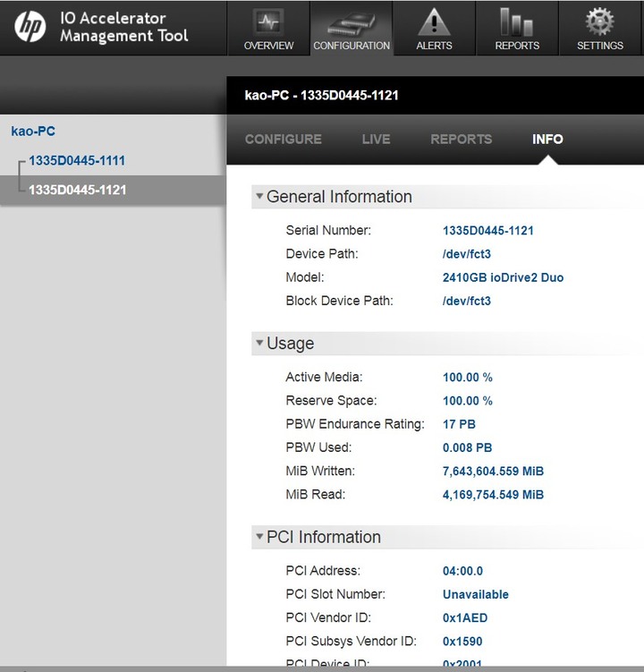The image size is (644, 672).
Task: Click the MiB Read label
Action: pos(316,494)
